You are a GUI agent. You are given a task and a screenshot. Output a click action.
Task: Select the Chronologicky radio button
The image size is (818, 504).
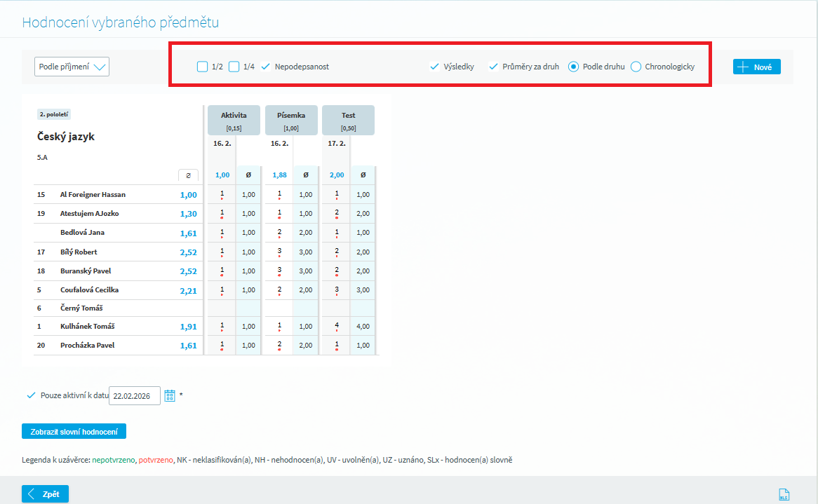[636, 67]
